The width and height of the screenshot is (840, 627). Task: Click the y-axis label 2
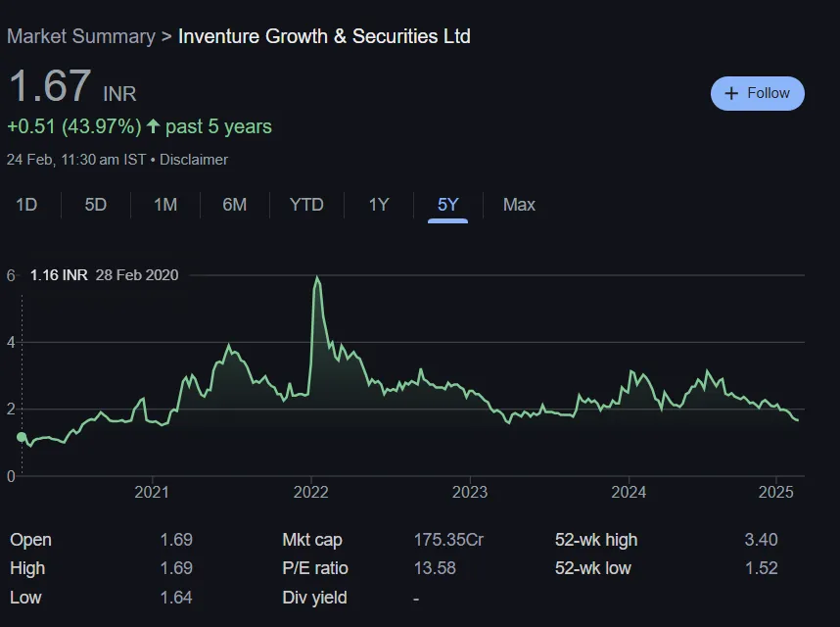pyautogui.click(x=11, y=410)
